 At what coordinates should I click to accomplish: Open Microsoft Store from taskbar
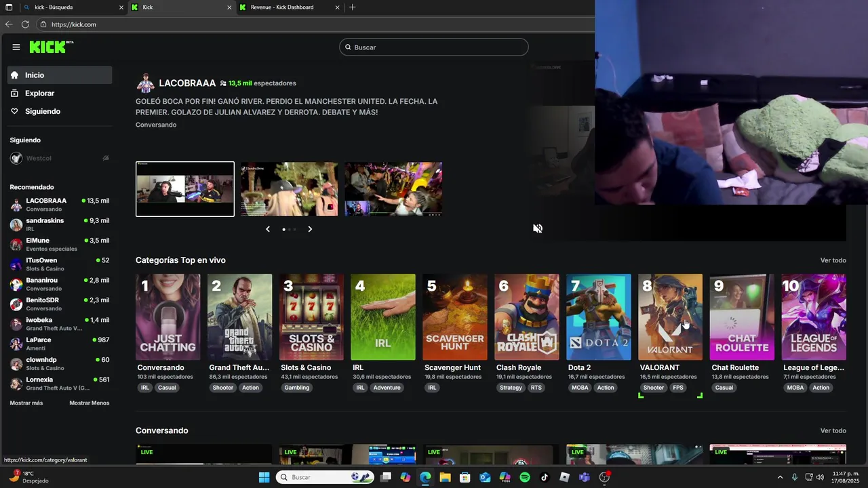coord(465,477)
